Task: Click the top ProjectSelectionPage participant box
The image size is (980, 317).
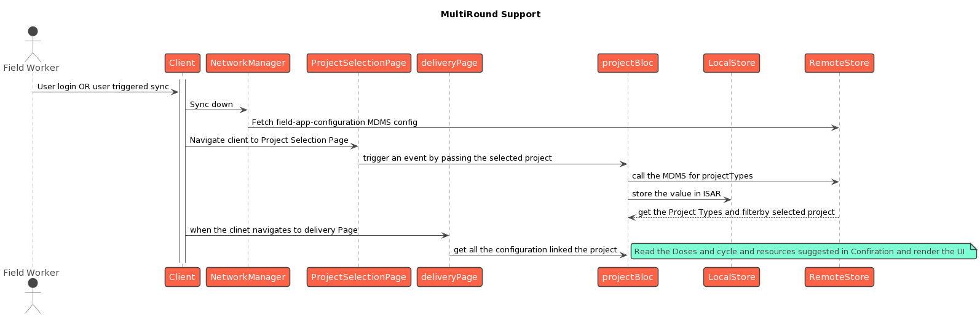Action: (358, 63)
